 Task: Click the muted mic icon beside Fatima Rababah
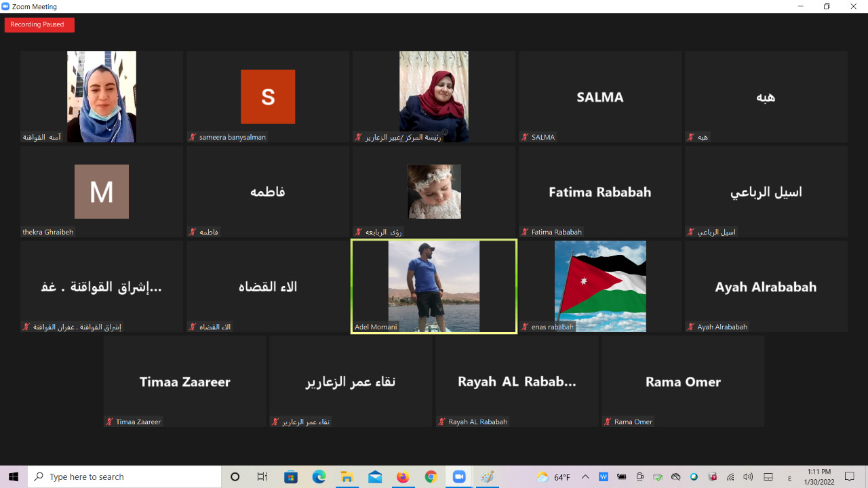(524, 232)
